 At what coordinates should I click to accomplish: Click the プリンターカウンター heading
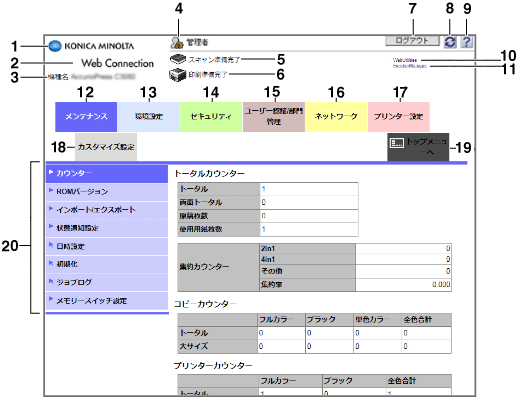point(213,366)
